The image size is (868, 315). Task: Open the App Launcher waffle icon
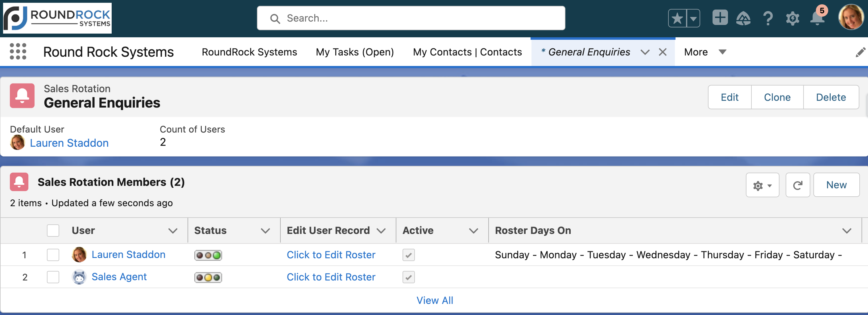18,51
